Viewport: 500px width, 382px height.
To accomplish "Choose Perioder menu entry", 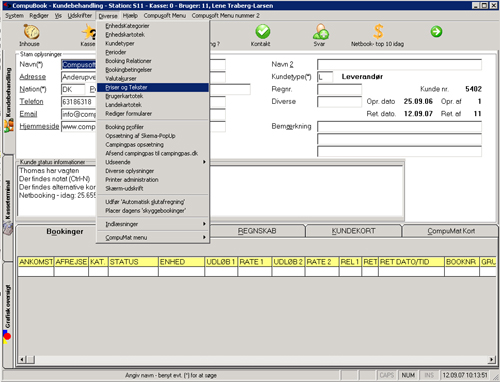I will (153, 52).
